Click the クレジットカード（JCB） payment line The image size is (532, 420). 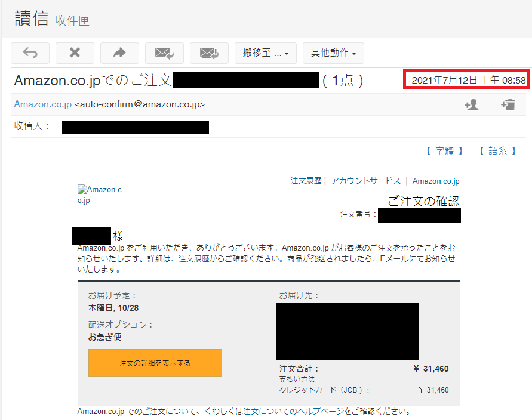tap(364, 390)
